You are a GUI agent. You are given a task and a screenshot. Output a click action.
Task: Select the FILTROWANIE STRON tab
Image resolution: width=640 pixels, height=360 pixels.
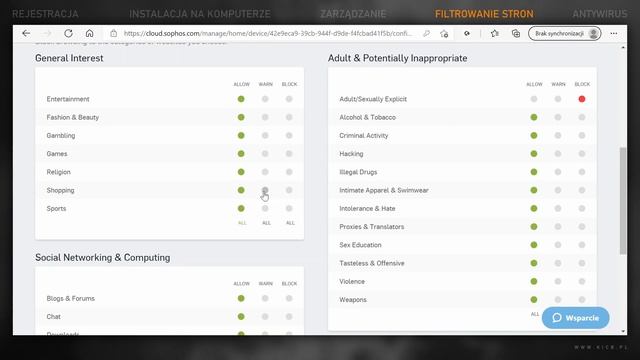point(484,14)
